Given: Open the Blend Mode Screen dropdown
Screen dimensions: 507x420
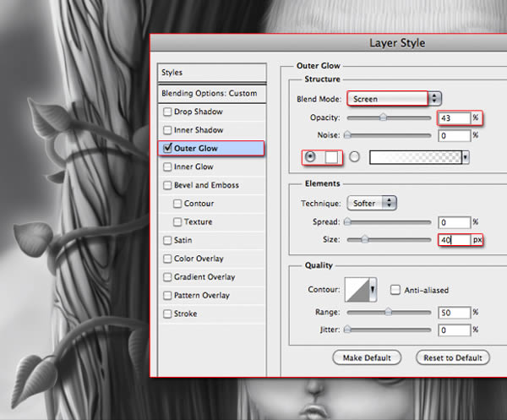Looking at the screenshot, I should tap(394, 99).
